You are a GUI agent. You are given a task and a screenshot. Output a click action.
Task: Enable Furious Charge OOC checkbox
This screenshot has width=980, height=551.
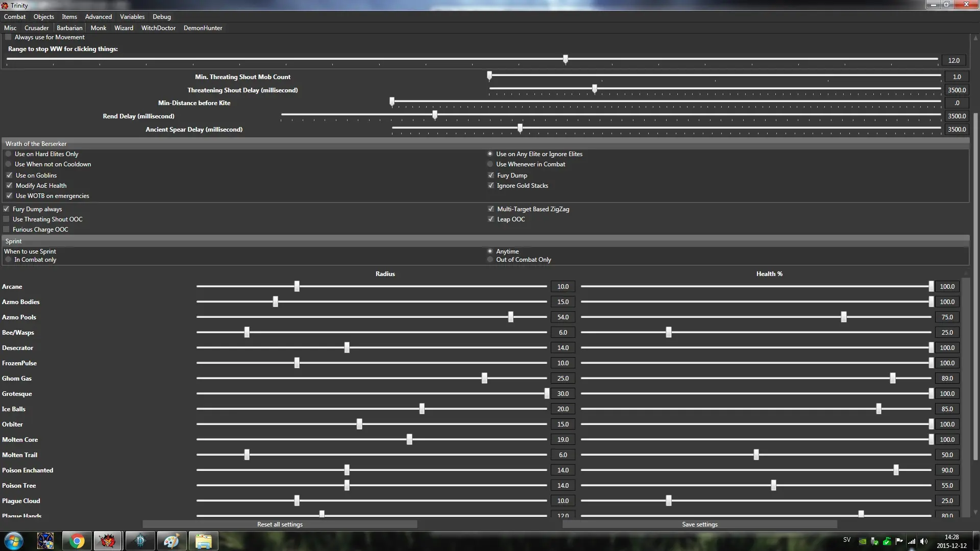click(x=6, y=230)
